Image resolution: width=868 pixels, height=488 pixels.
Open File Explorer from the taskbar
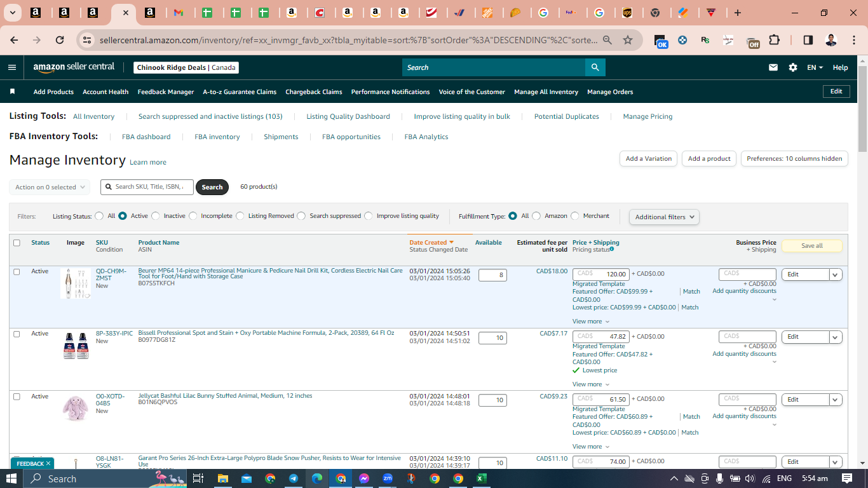(222, 478)
